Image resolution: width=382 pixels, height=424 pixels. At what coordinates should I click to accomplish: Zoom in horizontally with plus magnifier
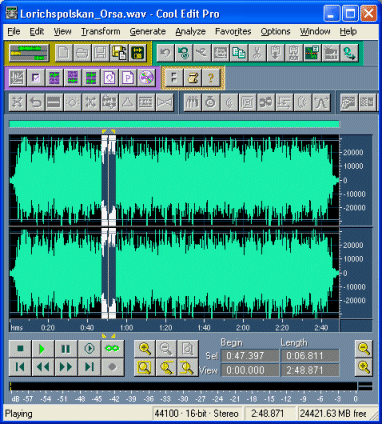145,349
